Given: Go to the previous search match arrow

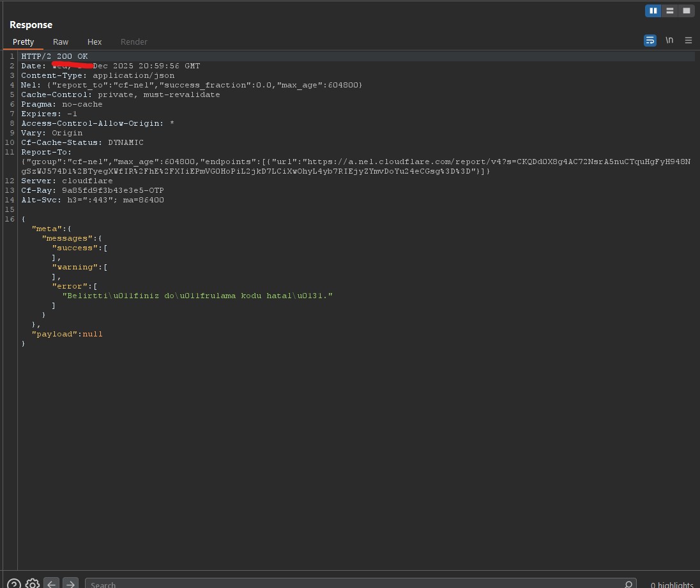Looking at the screenshot, I should [x=51, y=584].
